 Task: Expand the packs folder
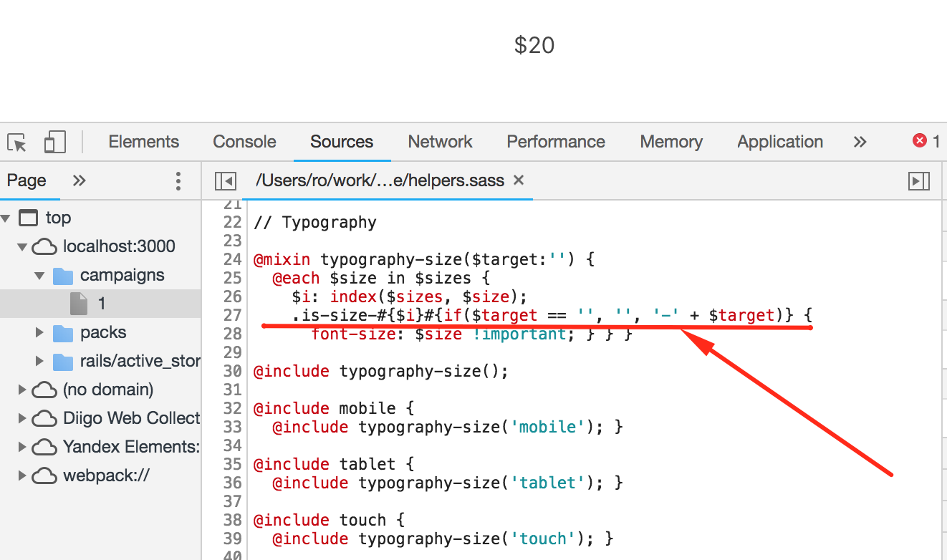[x=40, y=332]
